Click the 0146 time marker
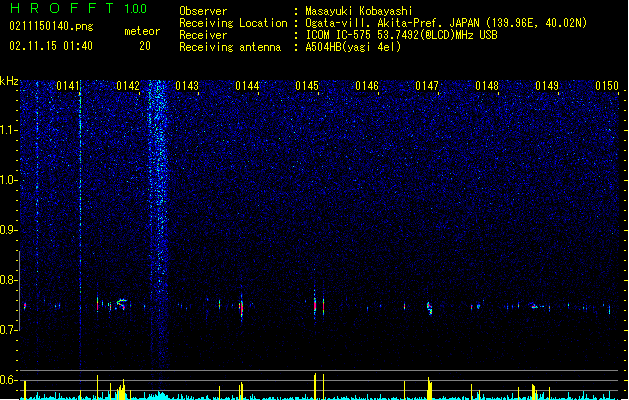The height and width of the screenshot is (400, 629). coord(367,86)
